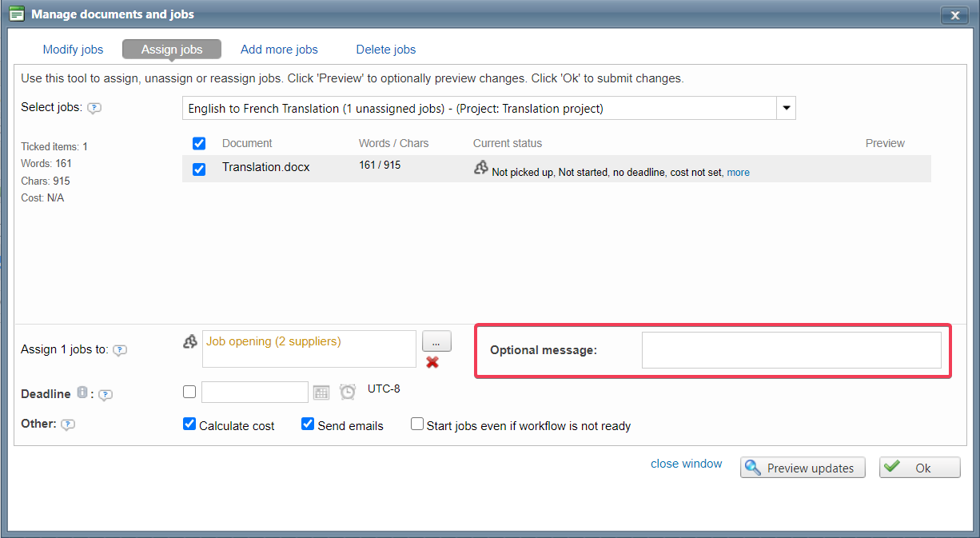980x538 pixels.
Task: Click into the Optional message field
Action: [x=791, y=350]
